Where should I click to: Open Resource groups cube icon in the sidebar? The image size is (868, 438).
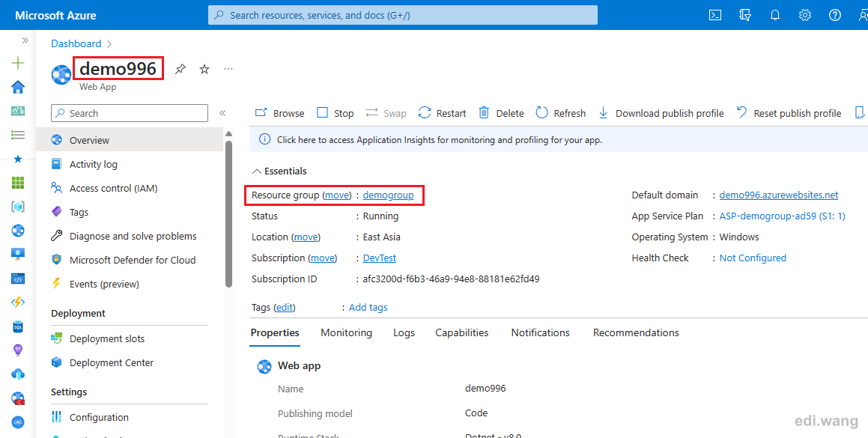click(x=18, y=207)
